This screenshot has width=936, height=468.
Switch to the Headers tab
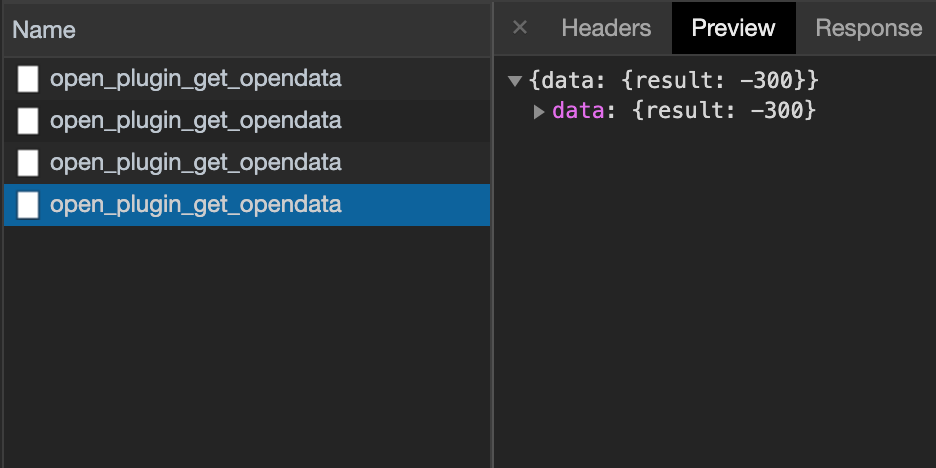point(606,28)
